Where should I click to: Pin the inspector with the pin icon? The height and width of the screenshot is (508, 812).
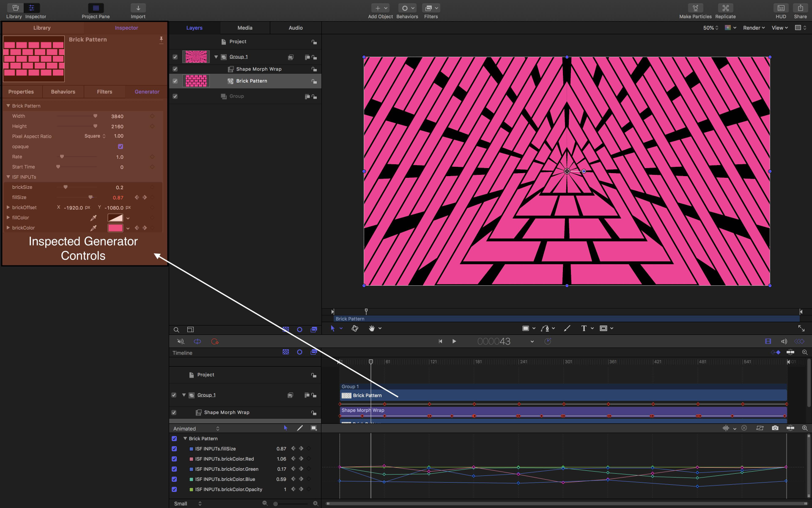tap(161, 40)
